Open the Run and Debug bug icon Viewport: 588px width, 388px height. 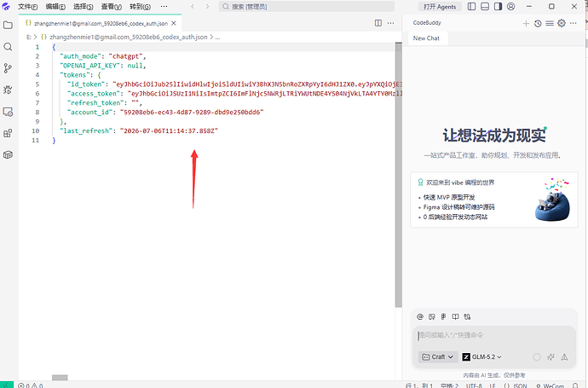8,90
